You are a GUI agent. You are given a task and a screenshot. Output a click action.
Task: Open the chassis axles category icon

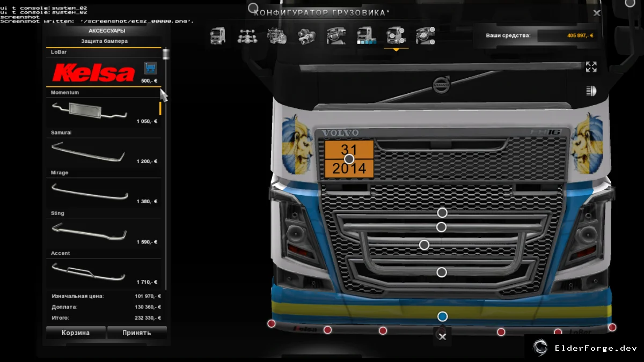(247, 36)
